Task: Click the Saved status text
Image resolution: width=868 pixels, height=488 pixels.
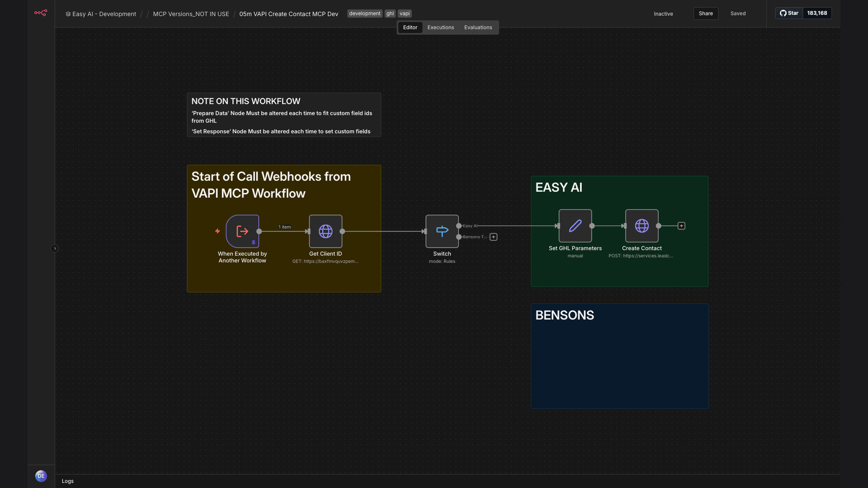Action: click(x=738, y=14)
